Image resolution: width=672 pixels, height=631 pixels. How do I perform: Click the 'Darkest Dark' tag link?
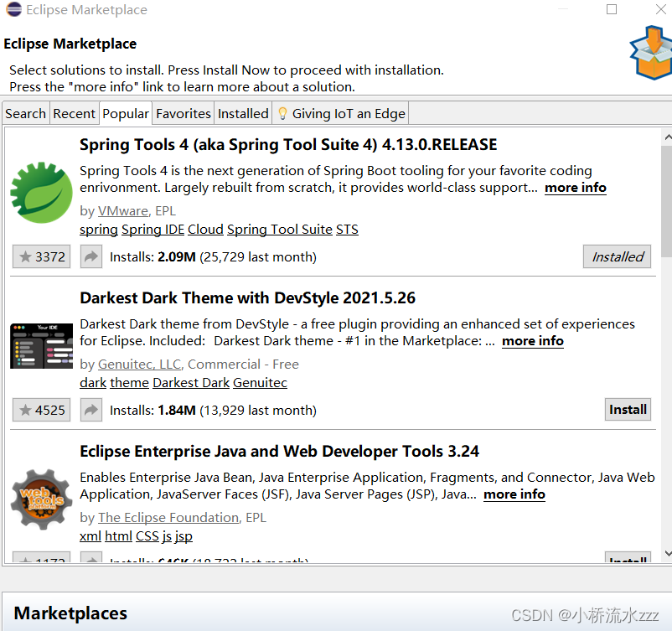coord(191,383)
